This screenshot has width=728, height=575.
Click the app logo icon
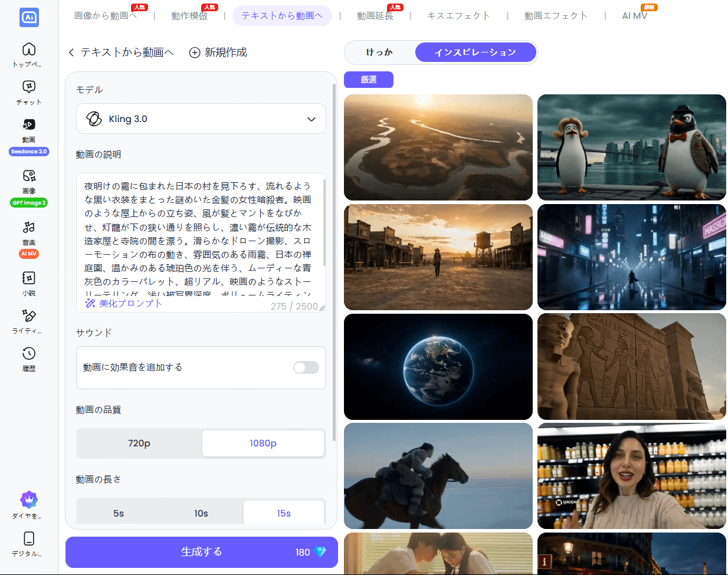click(29, 17)
